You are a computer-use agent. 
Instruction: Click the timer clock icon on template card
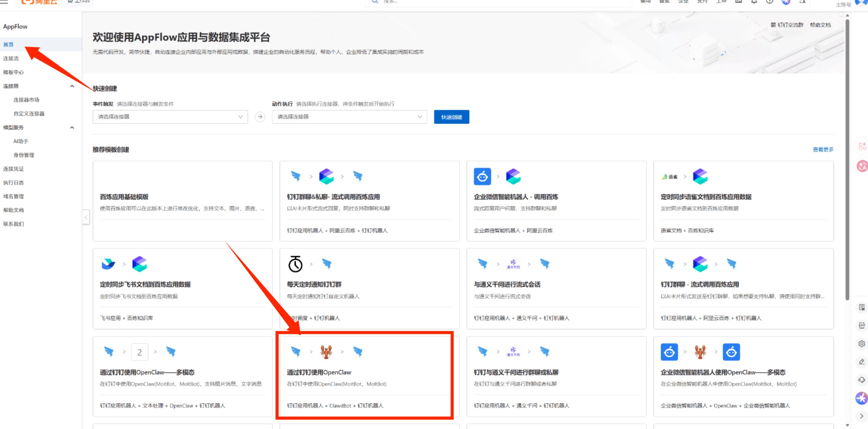click(x=295, y=264)
